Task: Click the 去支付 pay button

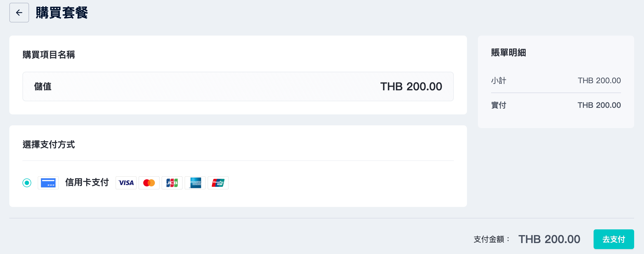Action: coord(614,239)
